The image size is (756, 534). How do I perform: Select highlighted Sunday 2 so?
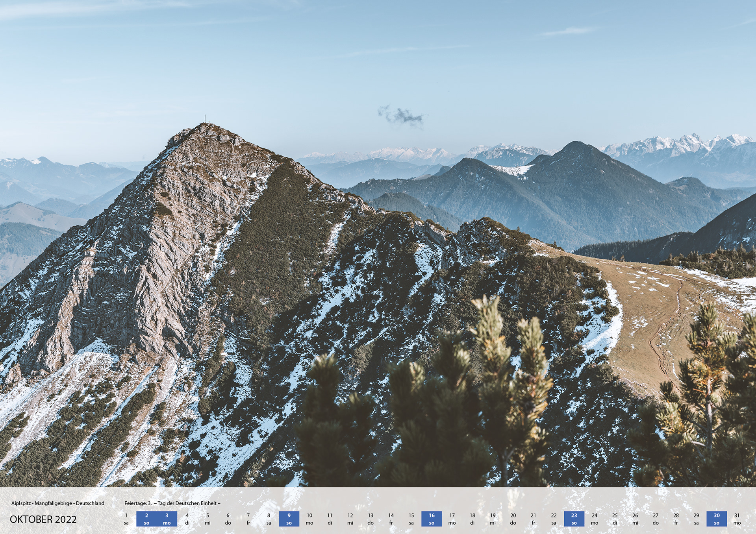146,519
